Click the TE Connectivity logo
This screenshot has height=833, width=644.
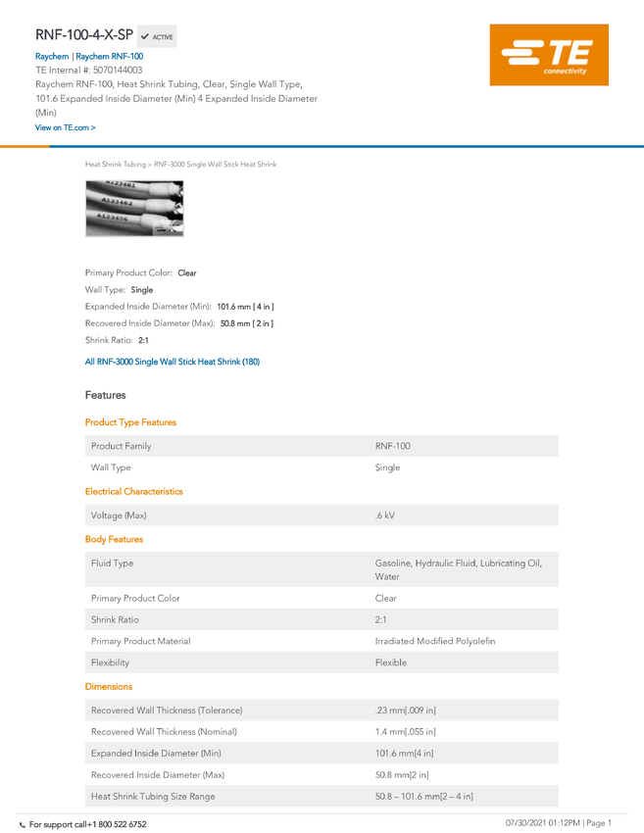pos(549,55)
